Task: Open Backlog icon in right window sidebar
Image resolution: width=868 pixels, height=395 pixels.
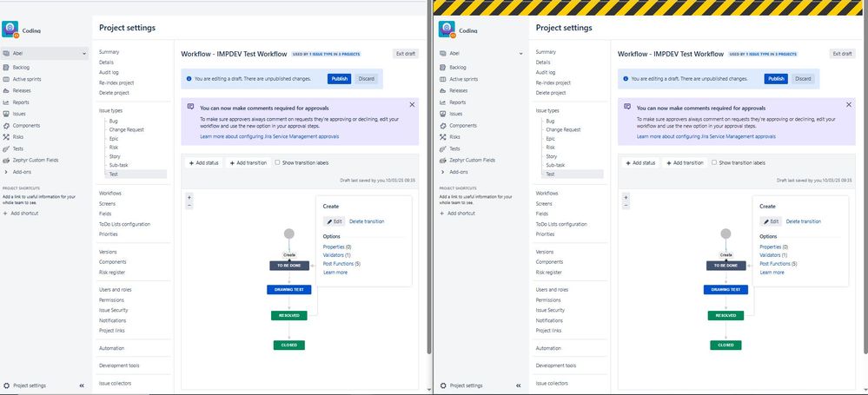Action: click(443, 68)
